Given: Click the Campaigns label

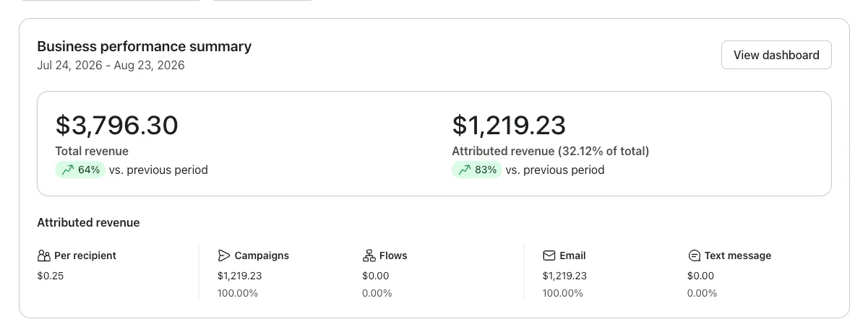Looking at the screenshot, I should (262, 255).
